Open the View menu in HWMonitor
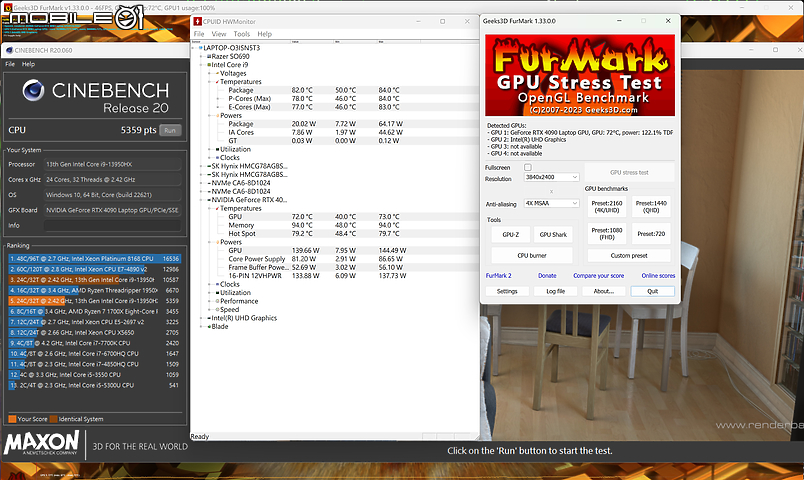Viewport: 804px width, 480px height. (219, 34)
